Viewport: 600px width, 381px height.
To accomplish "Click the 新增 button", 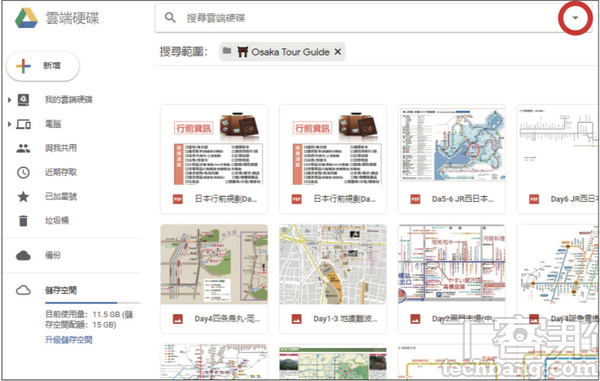I will pyautogui.click(x=43, y=66).
